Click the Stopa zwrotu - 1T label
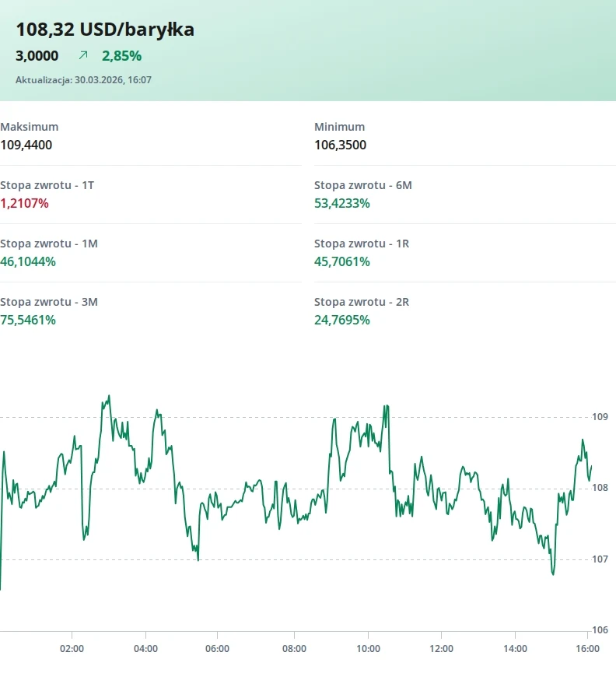 tap(47, 185)
